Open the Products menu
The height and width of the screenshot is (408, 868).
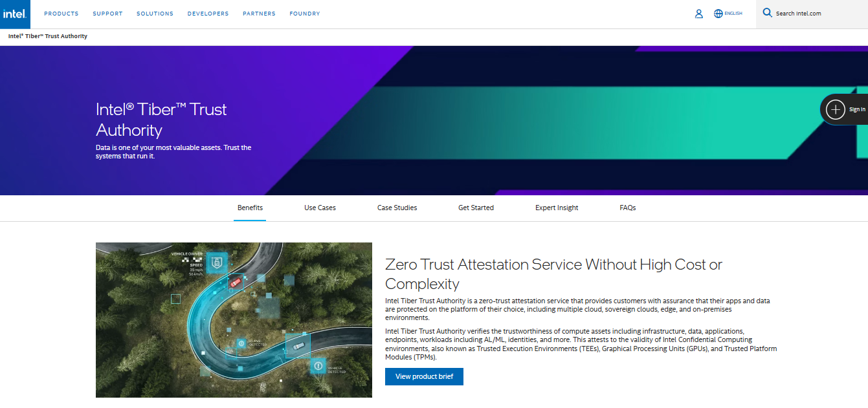click(x=61, y=14)
